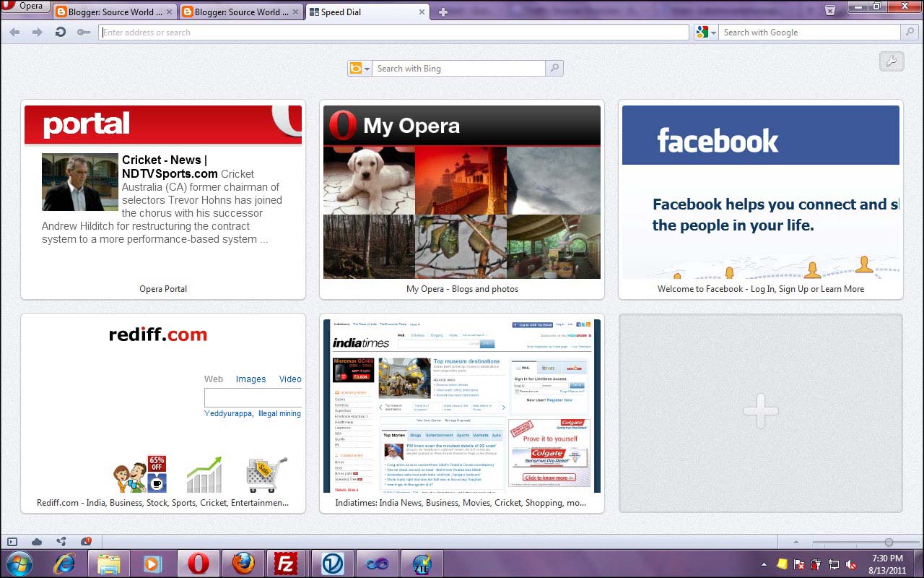The image size is (924, 578).
Task: Click the Opera Link cloud icon
Action: pyautogui.click(x=37, y=542)
